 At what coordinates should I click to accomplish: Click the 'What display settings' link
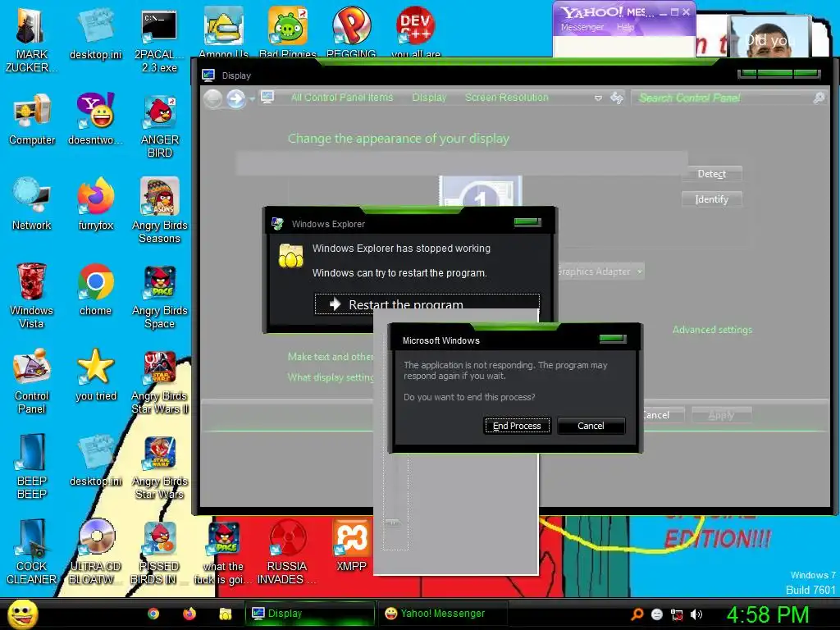[330, 377]
